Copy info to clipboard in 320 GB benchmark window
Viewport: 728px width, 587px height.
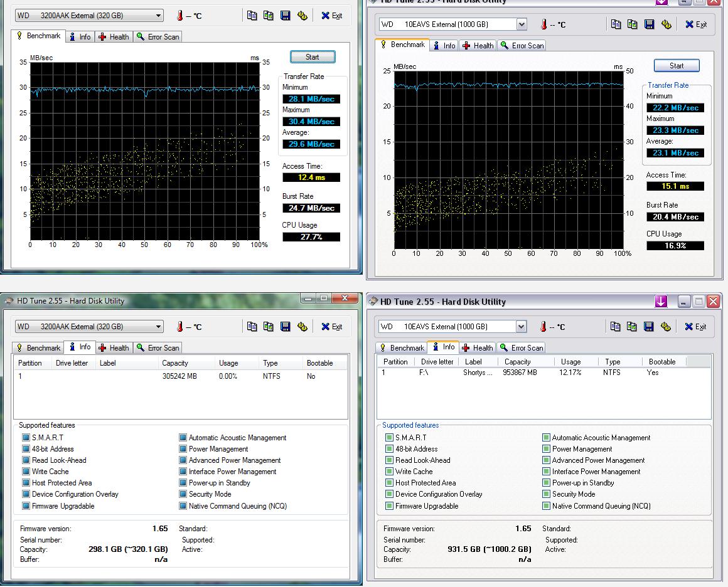pos(252,16)
